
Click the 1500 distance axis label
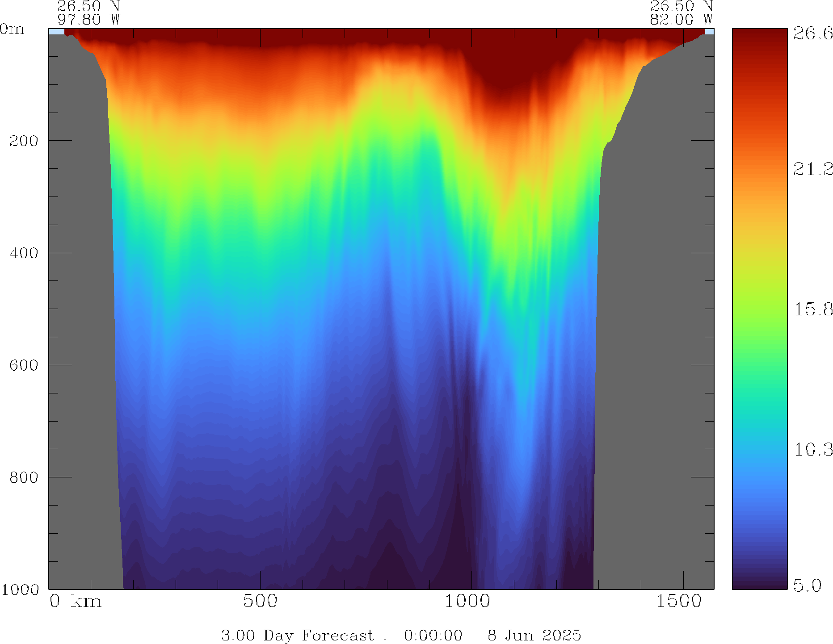(679, 601)
